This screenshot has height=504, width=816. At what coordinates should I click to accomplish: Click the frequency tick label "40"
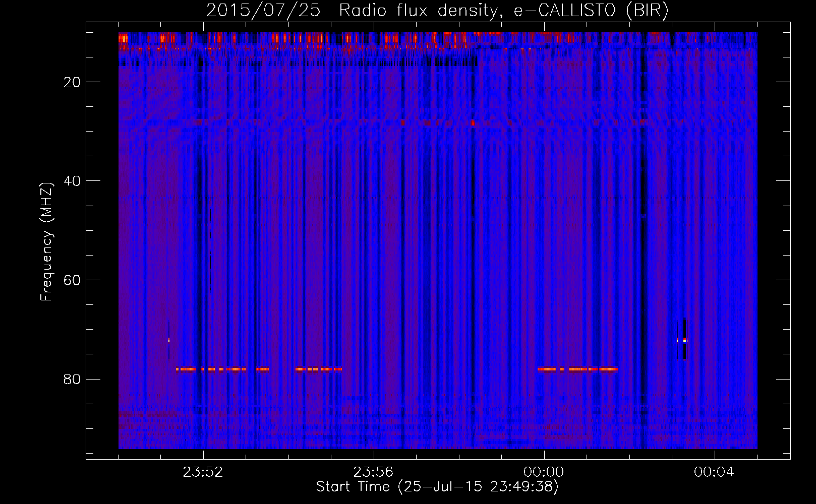[x=72, y=181]
